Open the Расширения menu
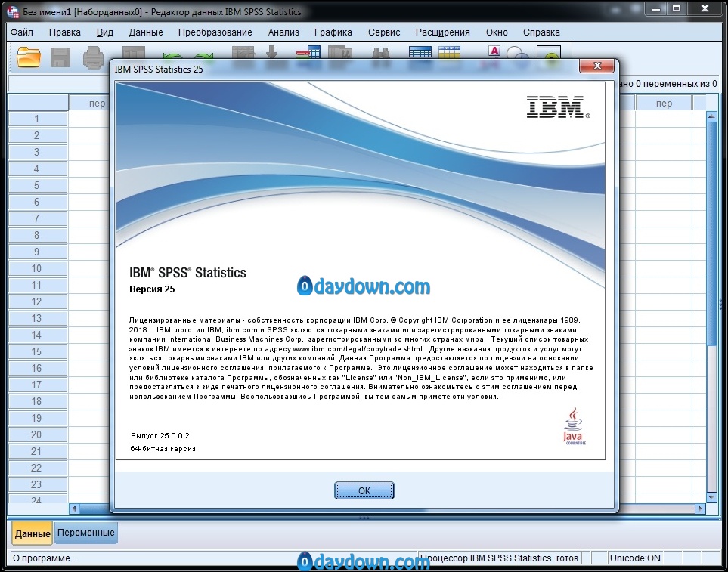This screenshot has height=572, width=728. [442, 32]
